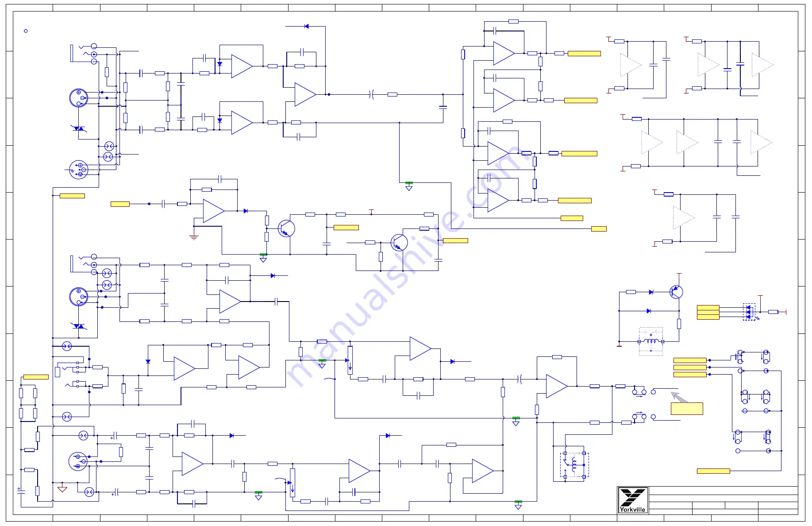The height and width of the screenshot is (526, 812).
Task: Click the Yorkville logo in title block
Action: tap(632, 500)
